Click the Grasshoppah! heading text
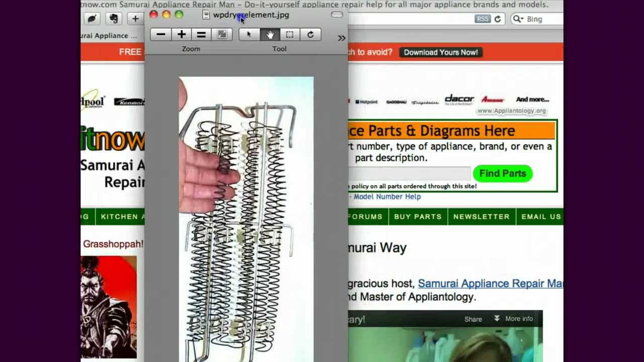The height and width of the screenshot is (362, 644). (113, 244)
